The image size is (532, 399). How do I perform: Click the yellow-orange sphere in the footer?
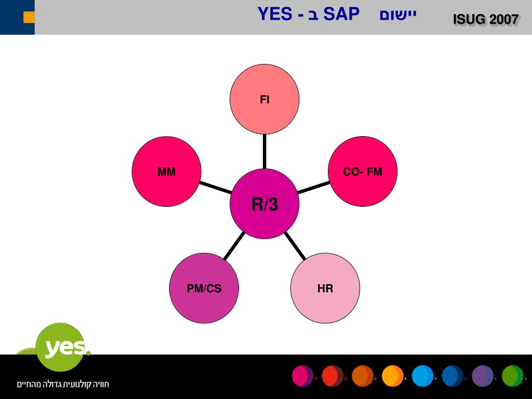point(393,376)
